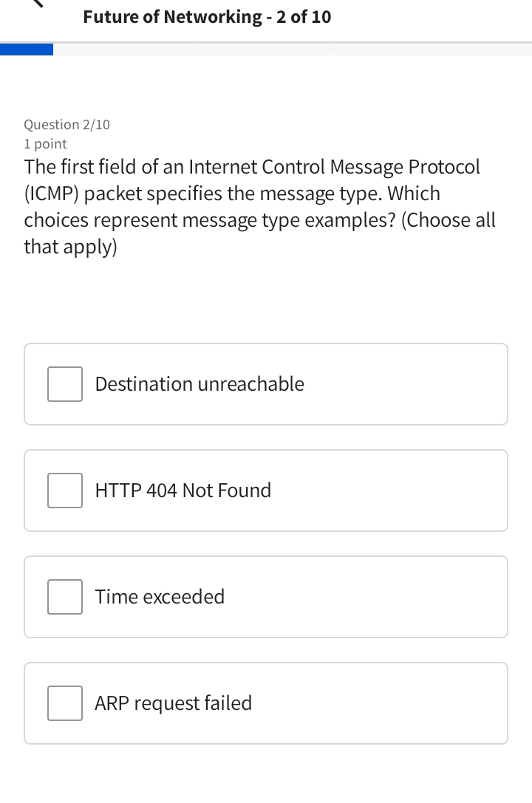Click the Question 2/10 label
532x803 pixels.
[66, 124]
